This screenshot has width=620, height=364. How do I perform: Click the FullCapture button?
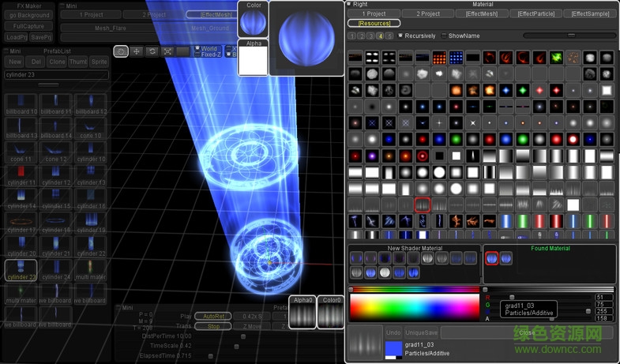pos(29,26)
